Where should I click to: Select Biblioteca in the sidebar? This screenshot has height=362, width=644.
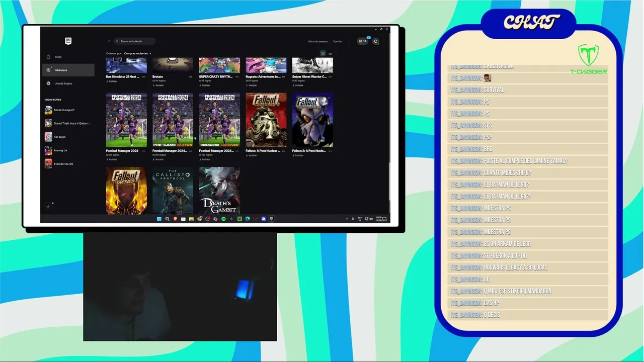[68, 70]
